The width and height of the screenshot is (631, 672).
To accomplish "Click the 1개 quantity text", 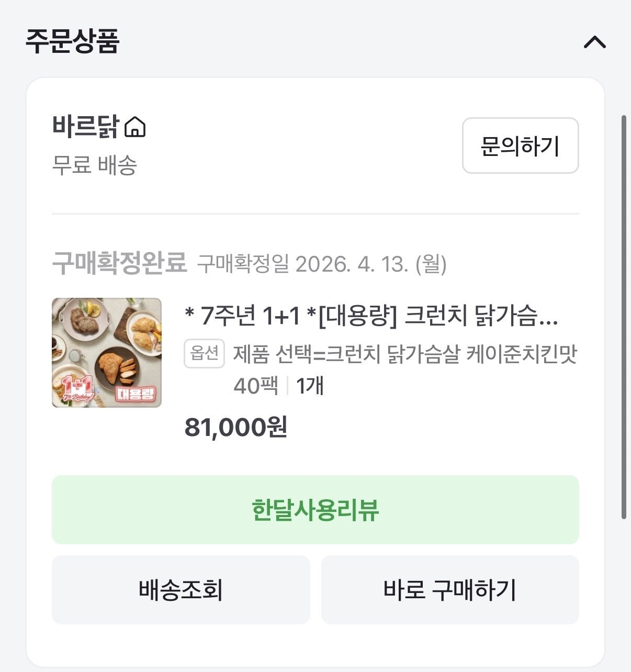I will click(x=310, y=386).
